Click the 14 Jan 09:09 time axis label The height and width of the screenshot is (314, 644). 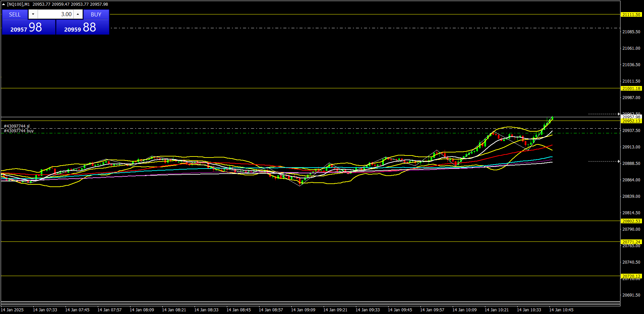coord(303,310)
